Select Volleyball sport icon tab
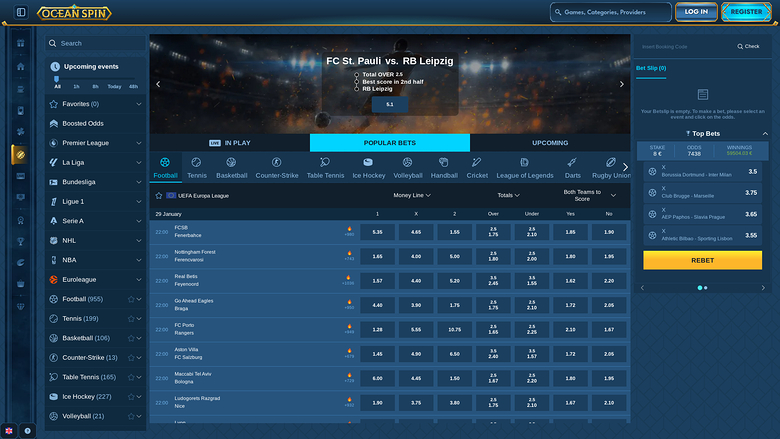Image resolution: width=780 pixels, height=439 pixels. point(407,168)
